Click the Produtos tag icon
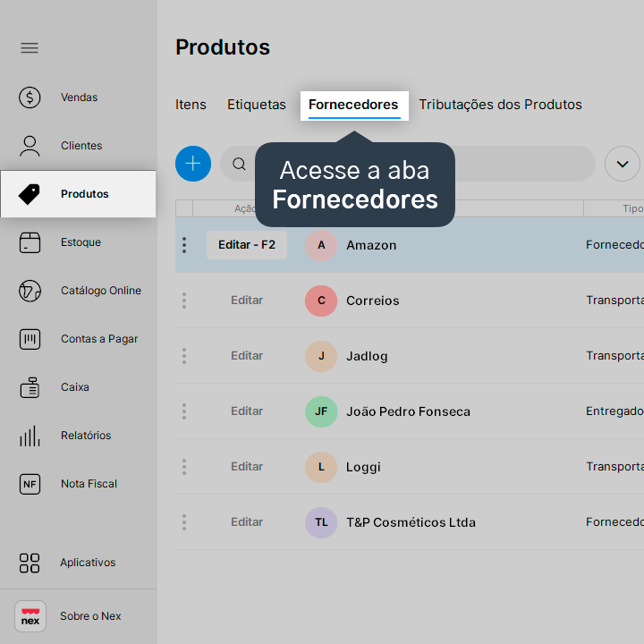644x644 pixels. (30, 194)
